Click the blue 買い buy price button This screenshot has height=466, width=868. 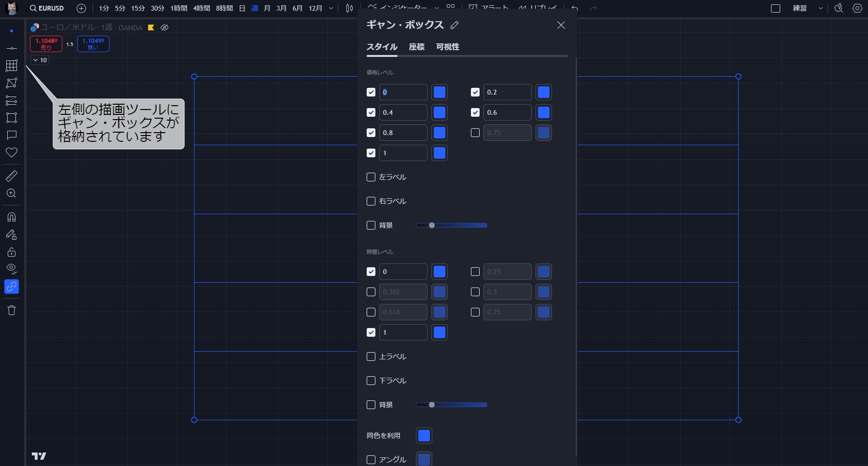(x=93, y=44)
